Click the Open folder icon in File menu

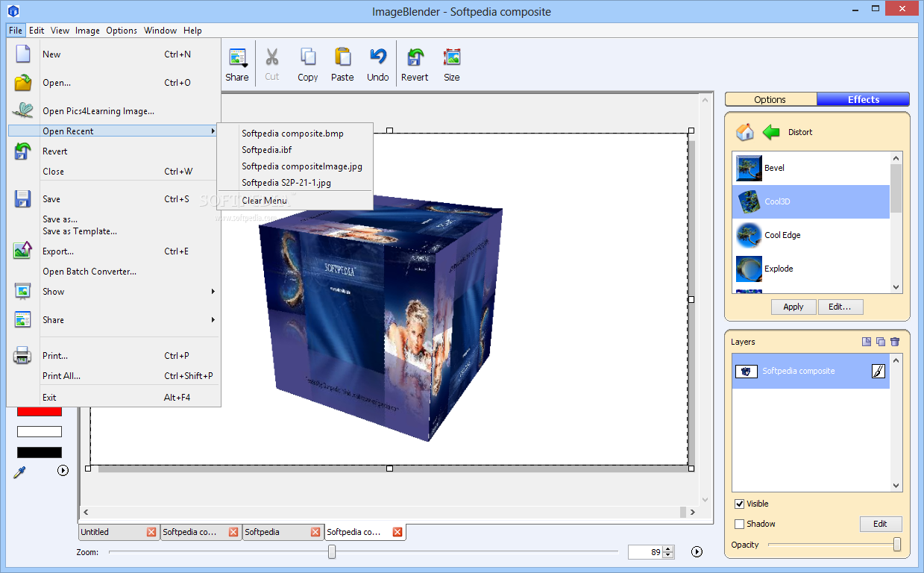coord(23,82)
